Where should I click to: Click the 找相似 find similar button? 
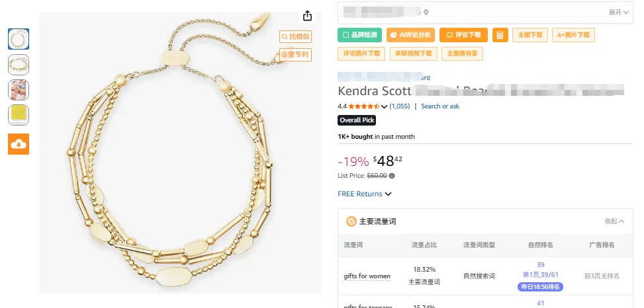tap(295, 37)
